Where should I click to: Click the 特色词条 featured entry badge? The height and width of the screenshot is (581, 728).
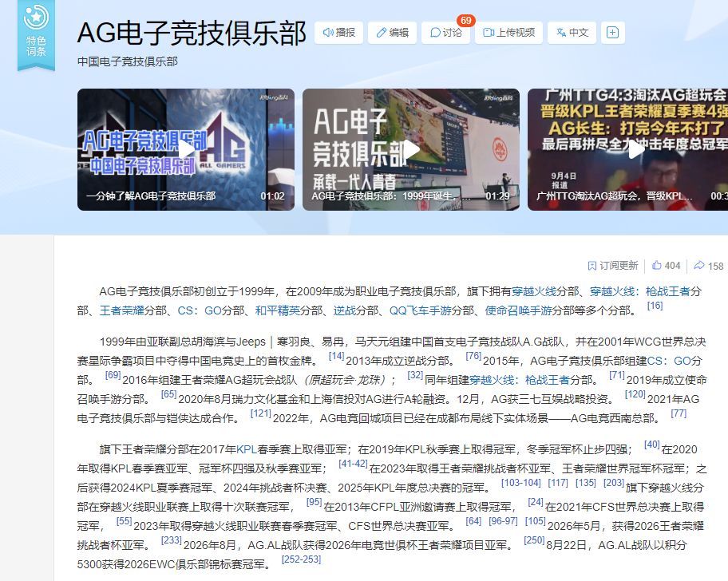pyautogui.click(x=36, y=35)
